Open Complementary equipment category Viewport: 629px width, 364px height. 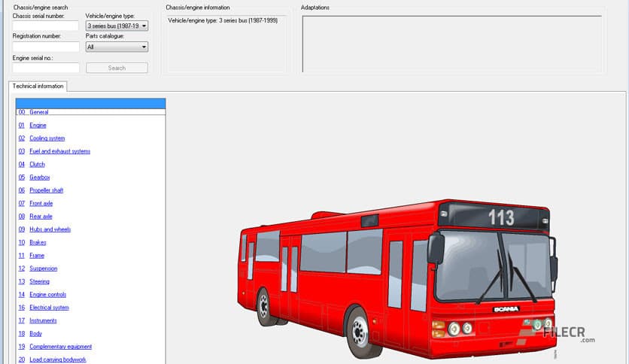point(60,347)
